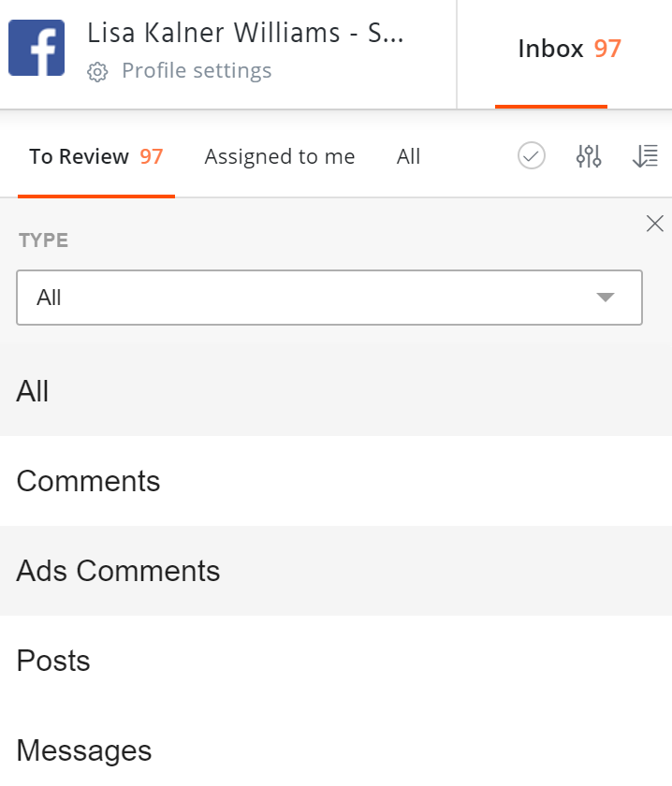The width and height of the screenshot is (672, 786).
Task: Open Profile settings link
Action: [x=197, y=71]
